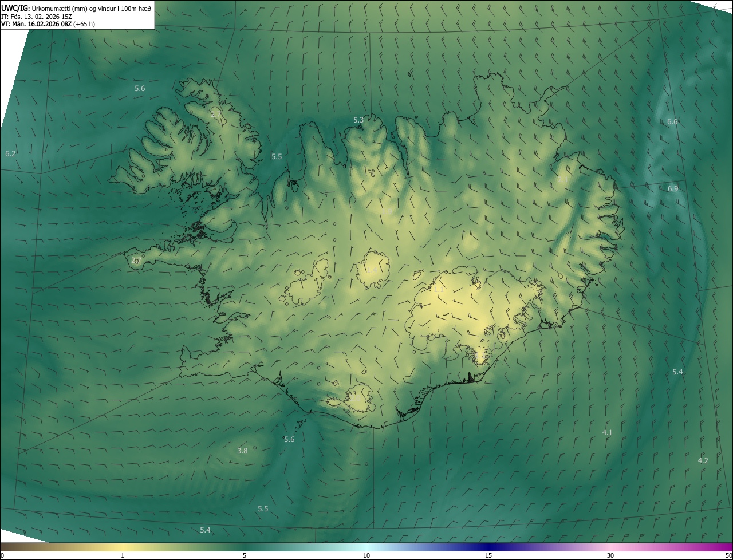Click the 5.6 label beside the 3.8 value
Screen dimensions: 733x560
click(x=289, y=439)
